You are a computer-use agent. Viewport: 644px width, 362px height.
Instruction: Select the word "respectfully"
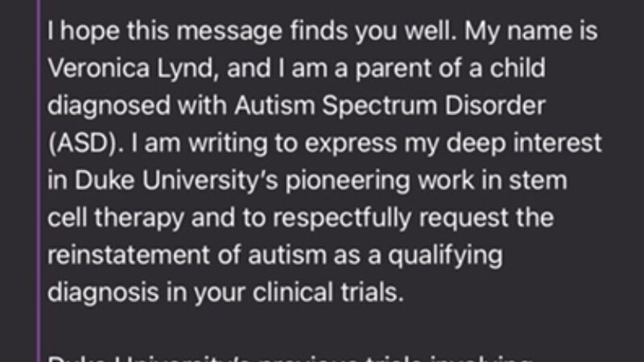pyautogui.click(x=341, y=218)
